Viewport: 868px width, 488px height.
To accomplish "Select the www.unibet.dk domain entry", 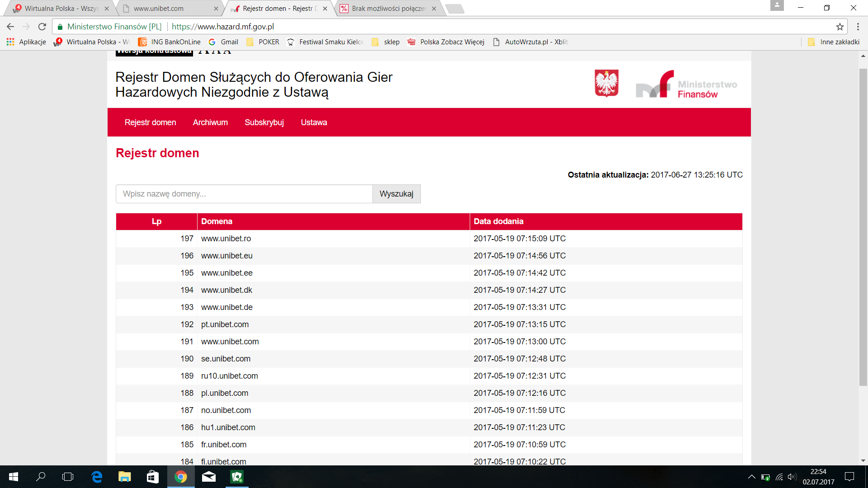I will [226, 290].
